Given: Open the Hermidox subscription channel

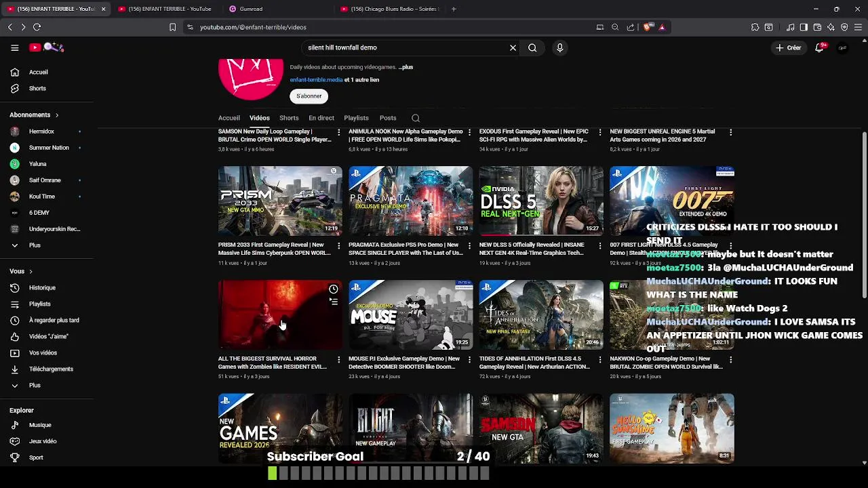Looking at the screenshot, I should click(x=41, y=131).
